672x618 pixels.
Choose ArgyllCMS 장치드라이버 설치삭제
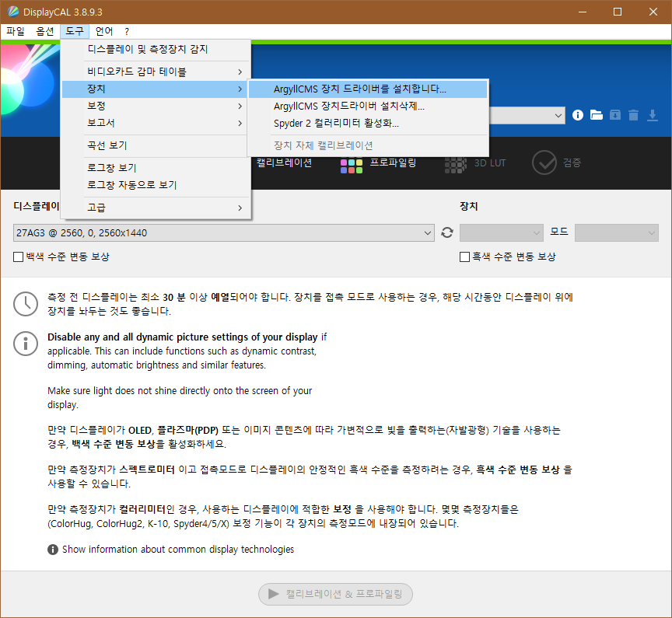[368, 106]
